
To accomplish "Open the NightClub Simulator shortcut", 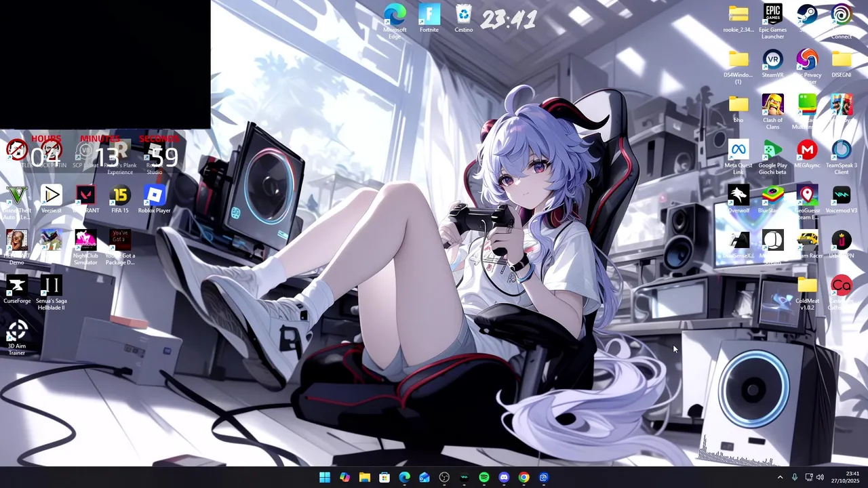I will pos(85,248).
